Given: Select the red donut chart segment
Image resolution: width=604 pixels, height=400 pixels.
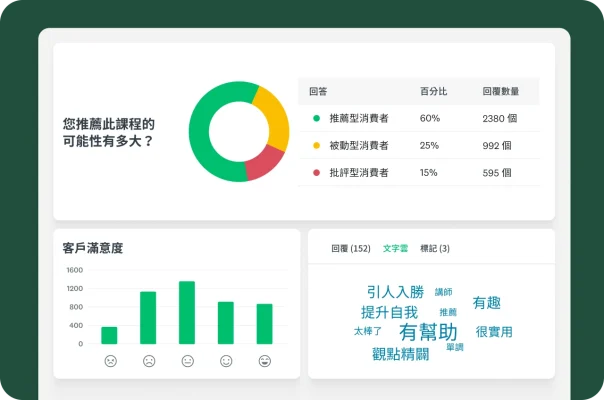Looking at the screenshot, I should point(264,165).
